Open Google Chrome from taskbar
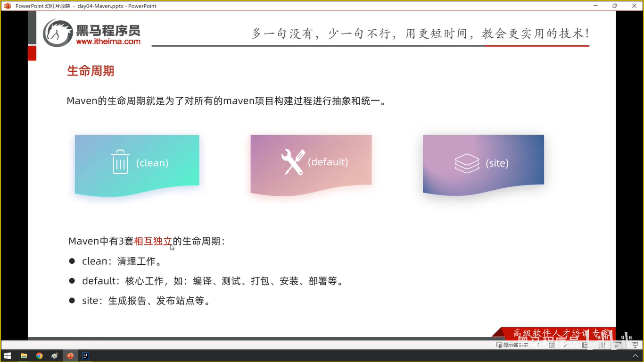Screen dimensions: 644x362 [39, 356]
